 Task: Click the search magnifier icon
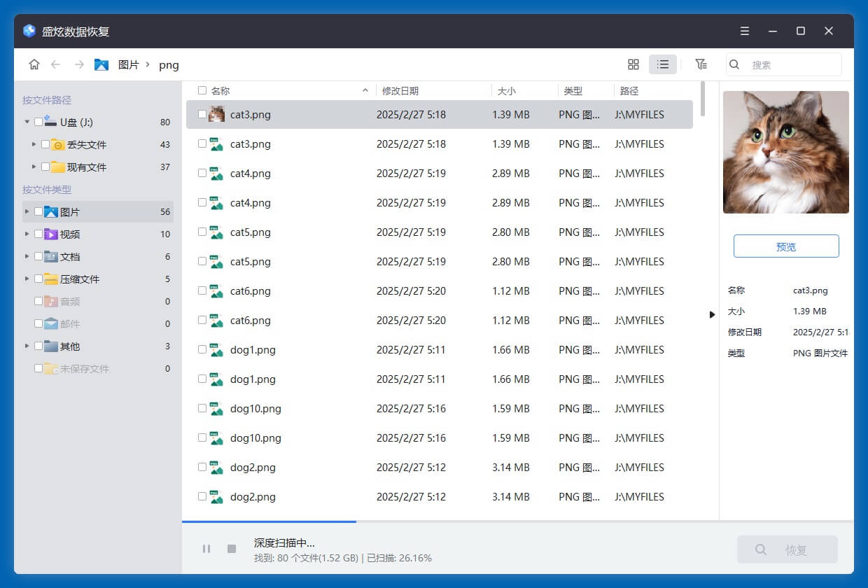734,64
